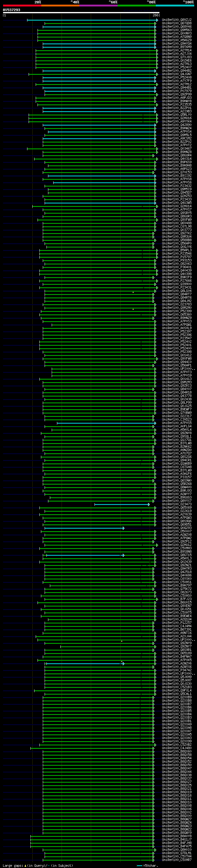This screenshot has height=868, width=197.
Task: Open the UniRef100_Q2XX99 entry
Action: (176, 741)
